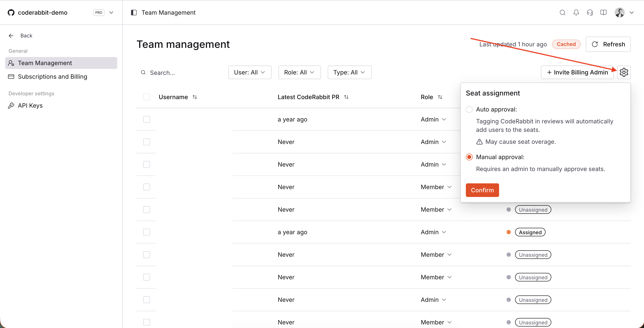Open documentation via the book icon
This screenshot has height=328, width=644.
click(603, 13)
